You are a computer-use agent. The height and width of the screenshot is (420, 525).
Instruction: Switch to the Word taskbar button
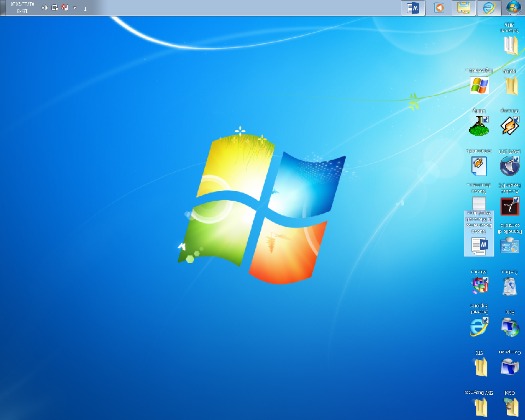point(413,8)
